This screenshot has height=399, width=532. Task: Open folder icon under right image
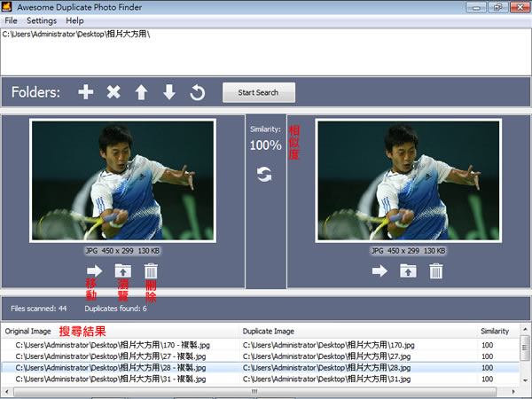pyautogui.click(x=408, y=271)
